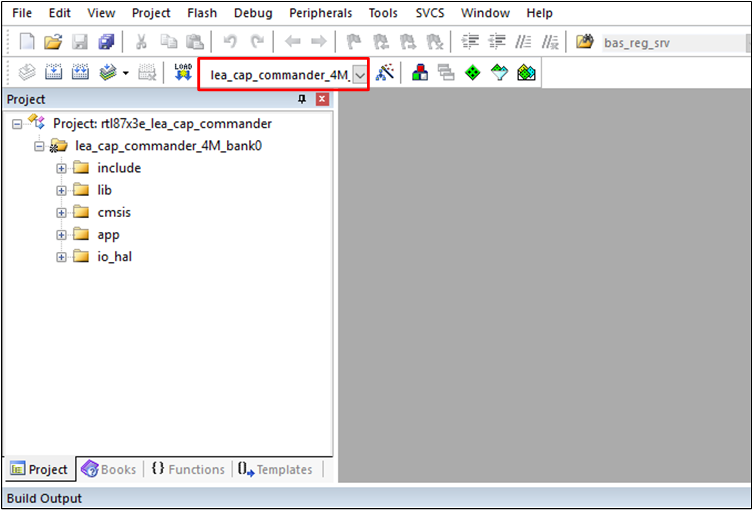Viewport: 753px width, 510px height.
Task: Open the Peripherals menu
Action: tap(320, 13)
